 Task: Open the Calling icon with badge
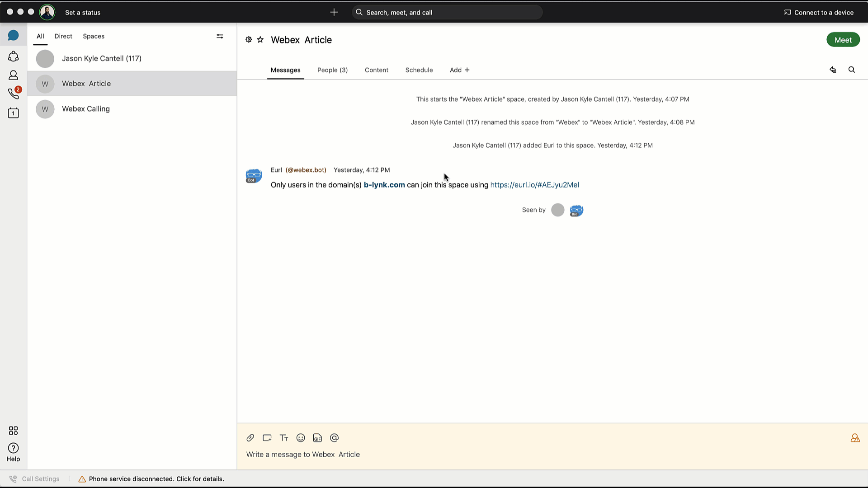tap(14, 93)
